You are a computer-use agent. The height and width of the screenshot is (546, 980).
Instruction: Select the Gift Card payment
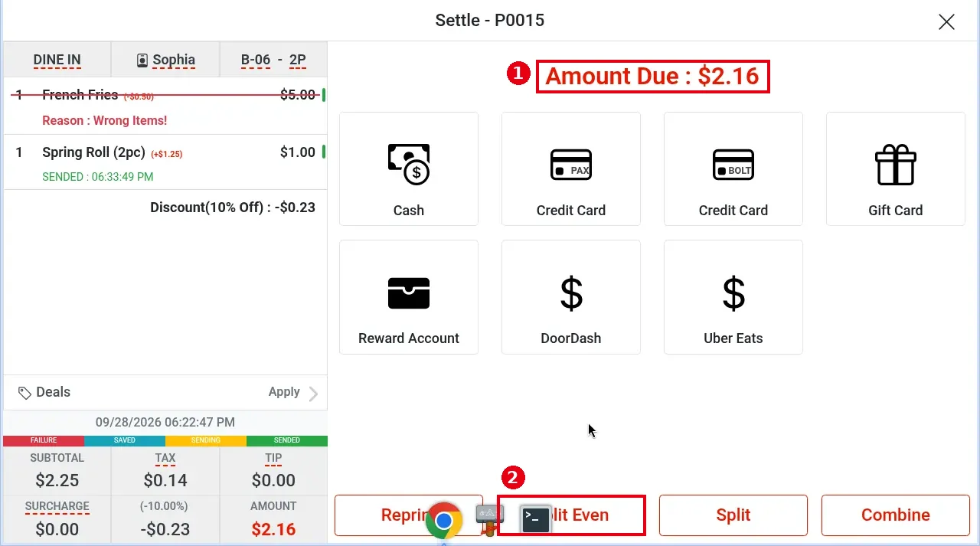[x=896, y=169]
